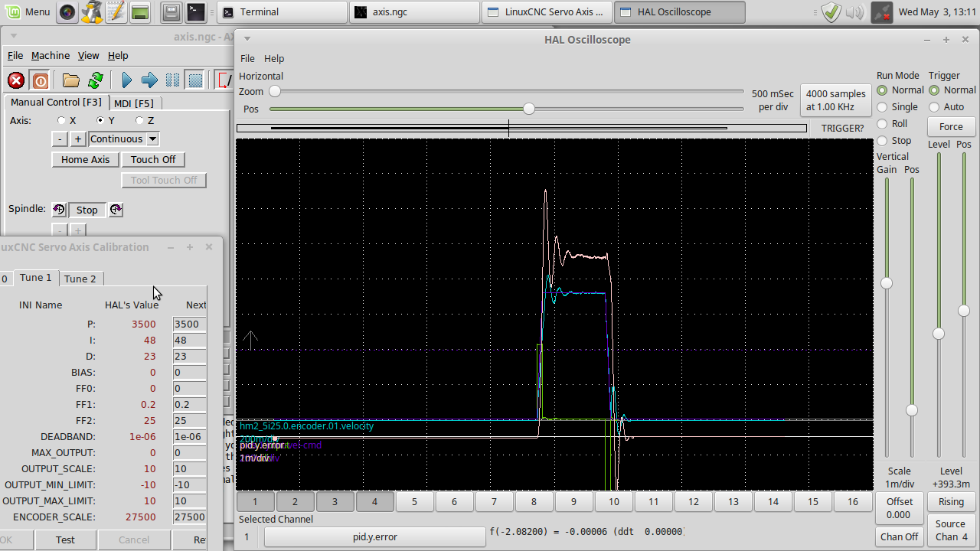The height and width of the screenshot is (551, 980).
Task: Open the AXIS window menu arrow
Action: [x=14, y=36]
